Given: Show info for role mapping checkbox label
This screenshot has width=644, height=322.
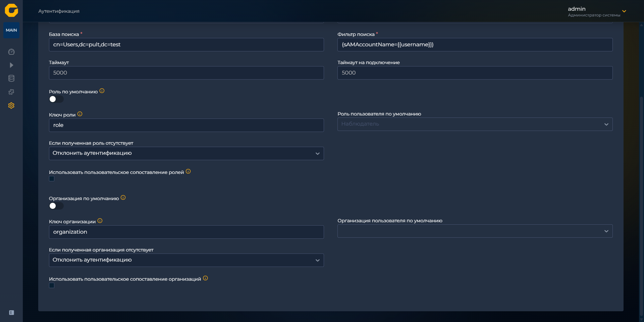Looking at the screenshot, I should (x=188, y=171).
